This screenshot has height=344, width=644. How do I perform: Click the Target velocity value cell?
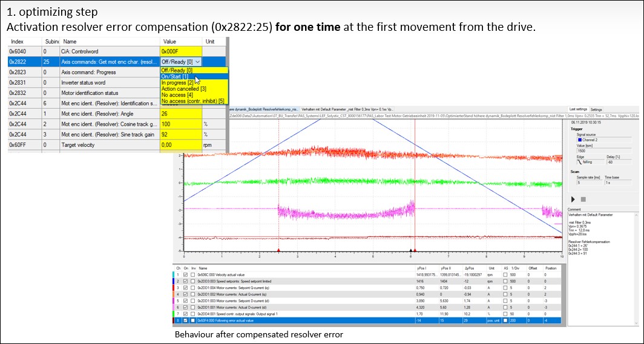coord(181,144)
